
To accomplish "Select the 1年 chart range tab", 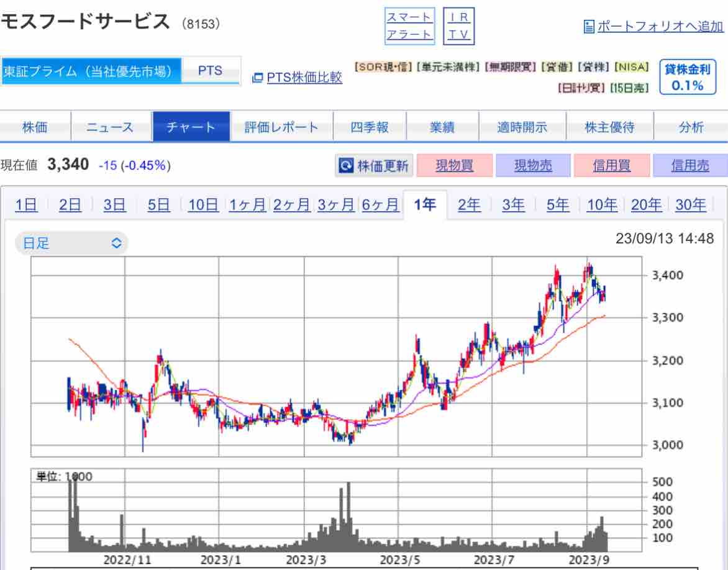I will pos(425,205).
